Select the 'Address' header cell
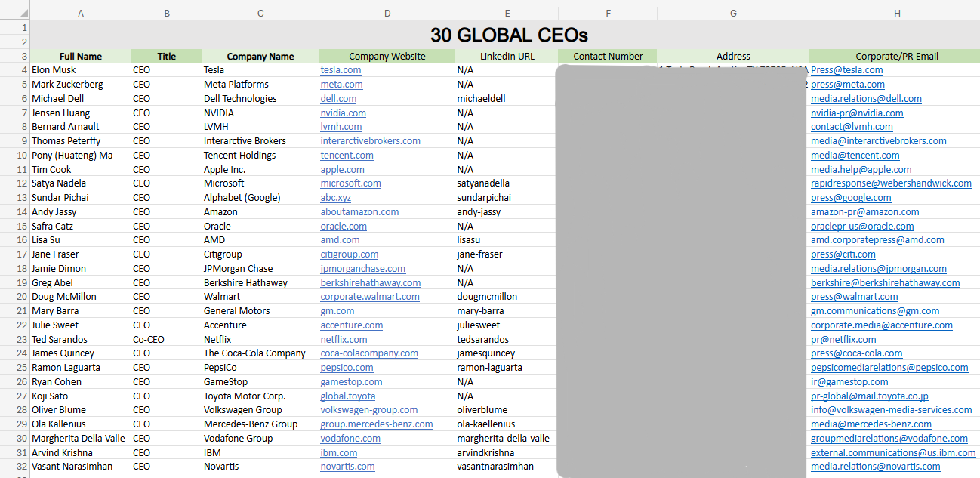 coord(733,56)
